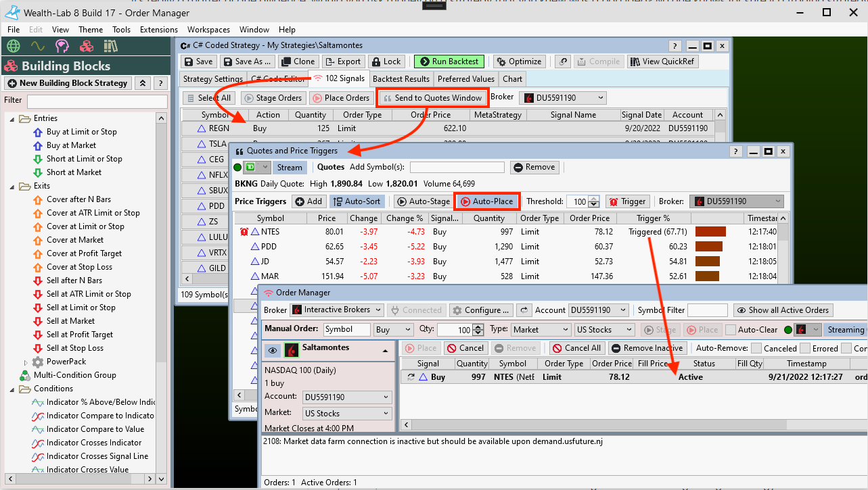
Task: Open the Interactive Brokers broker dropdown
Action: pos(336,310)
